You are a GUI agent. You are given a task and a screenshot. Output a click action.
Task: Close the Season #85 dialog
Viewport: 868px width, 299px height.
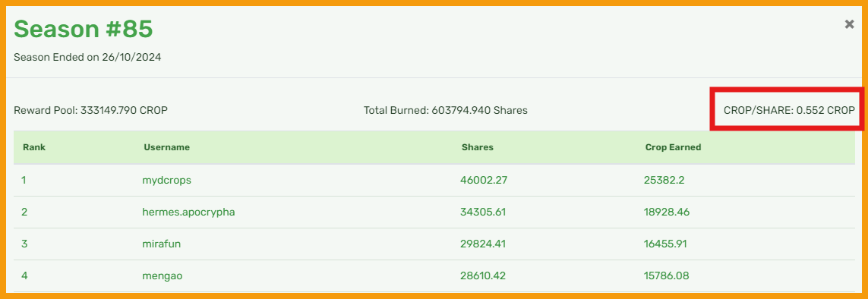coord(849,24)
